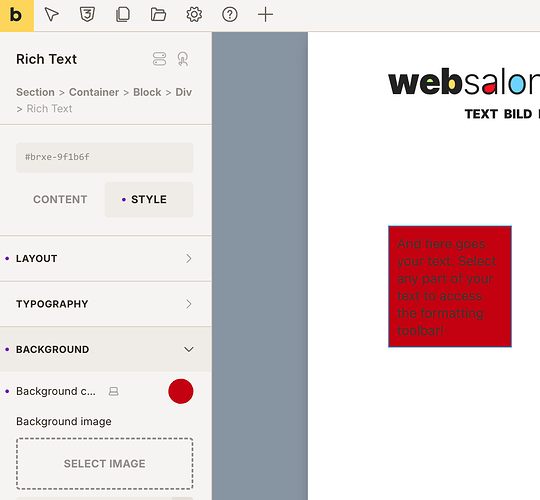Expand the Layout section chevron
540x500 pixels.
tap(188, 259)
